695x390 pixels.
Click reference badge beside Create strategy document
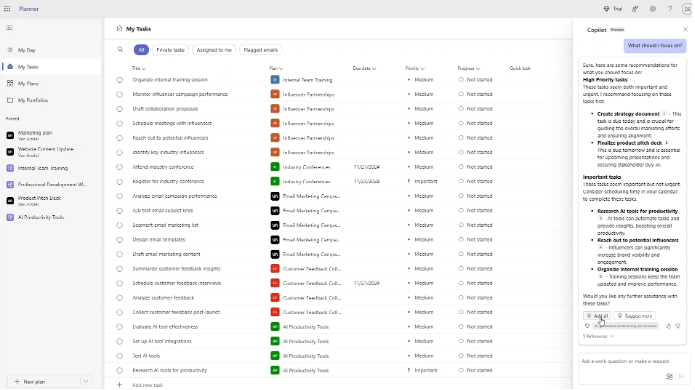[x=664, y=113]
